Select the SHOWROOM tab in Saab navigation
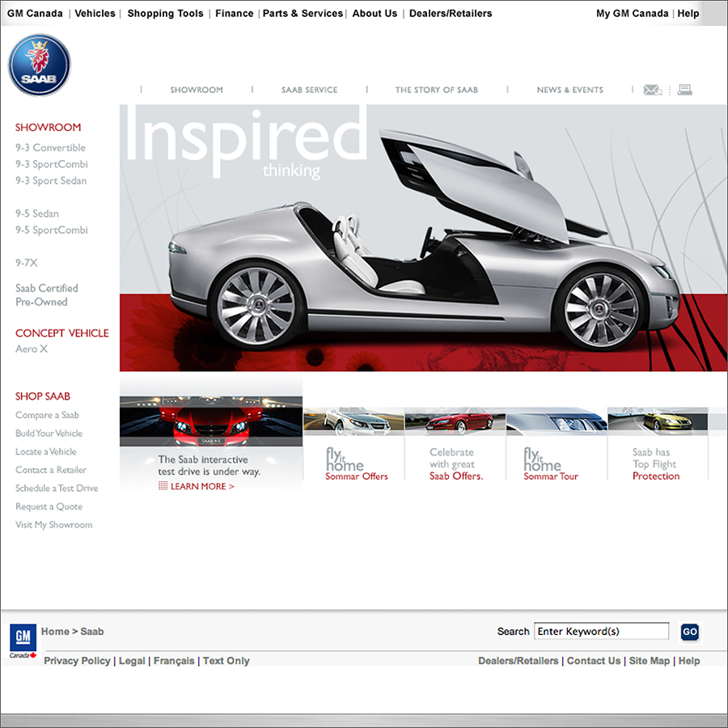728x728 pixels. tap(197, 90)
